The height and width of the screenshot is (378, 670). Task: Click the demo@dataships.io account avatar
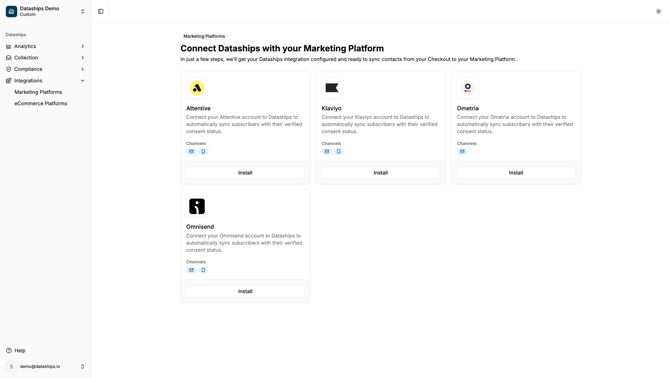pyautogui.click(x=12, y=366)
